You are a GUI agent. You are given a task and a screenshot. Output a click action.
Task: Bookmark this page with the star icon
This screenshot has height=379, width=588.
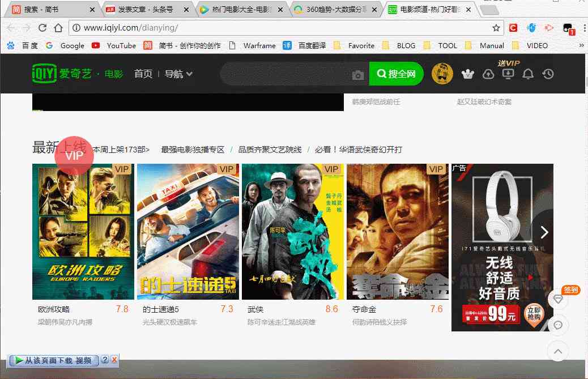click(x=496, y=28)
